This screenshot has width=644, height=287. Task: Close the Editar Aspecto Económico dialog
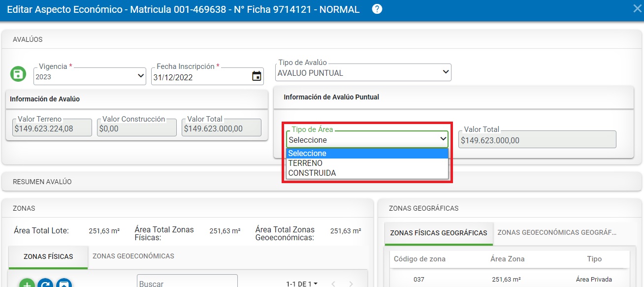tap(637, 9)
